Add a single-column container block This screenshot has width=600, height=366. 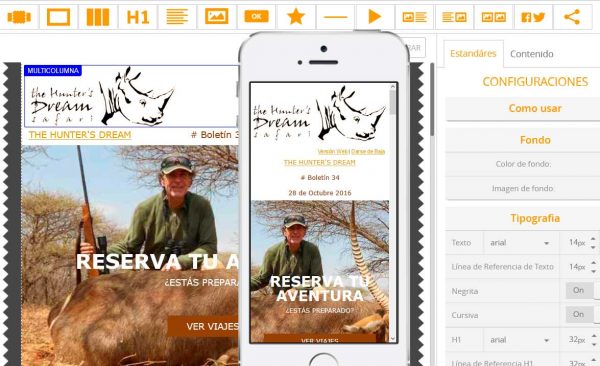58,17
